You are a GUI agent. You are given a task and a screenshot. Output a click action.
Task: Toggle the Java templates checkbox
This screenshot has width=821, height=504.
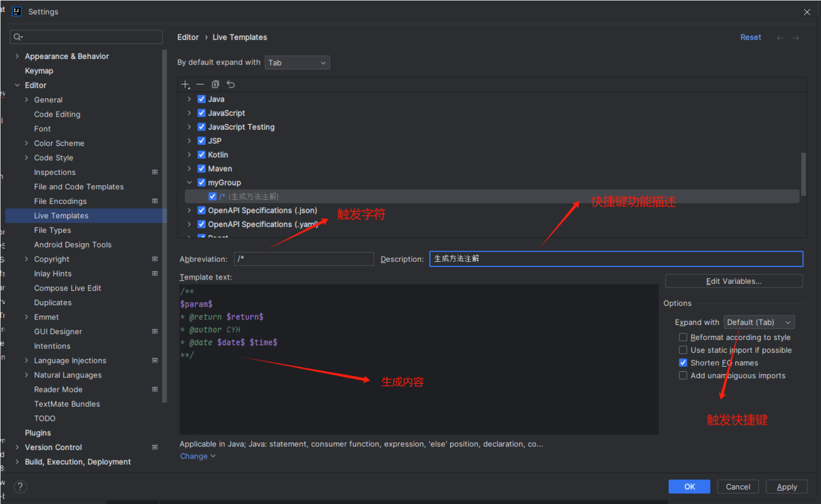click(x=201, y=99)
